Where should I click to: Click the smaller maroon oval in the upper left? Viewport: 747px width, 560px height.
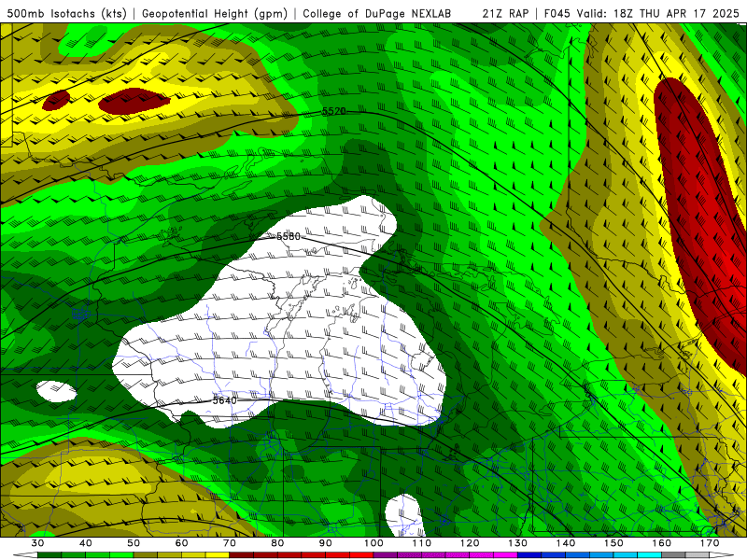pyautogui.click(x=56, y=101)
